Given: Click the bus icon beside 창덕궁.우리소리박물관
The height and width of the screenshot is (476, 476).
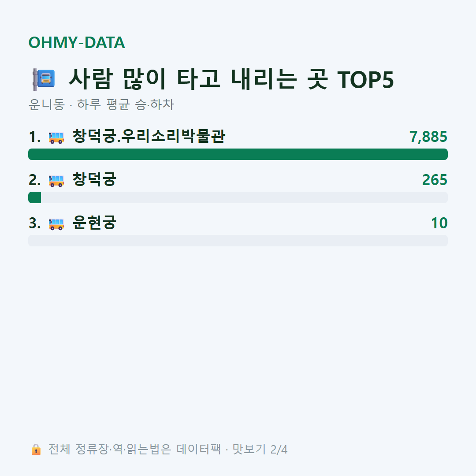Looking at the screenshot, I should point(56,138).
